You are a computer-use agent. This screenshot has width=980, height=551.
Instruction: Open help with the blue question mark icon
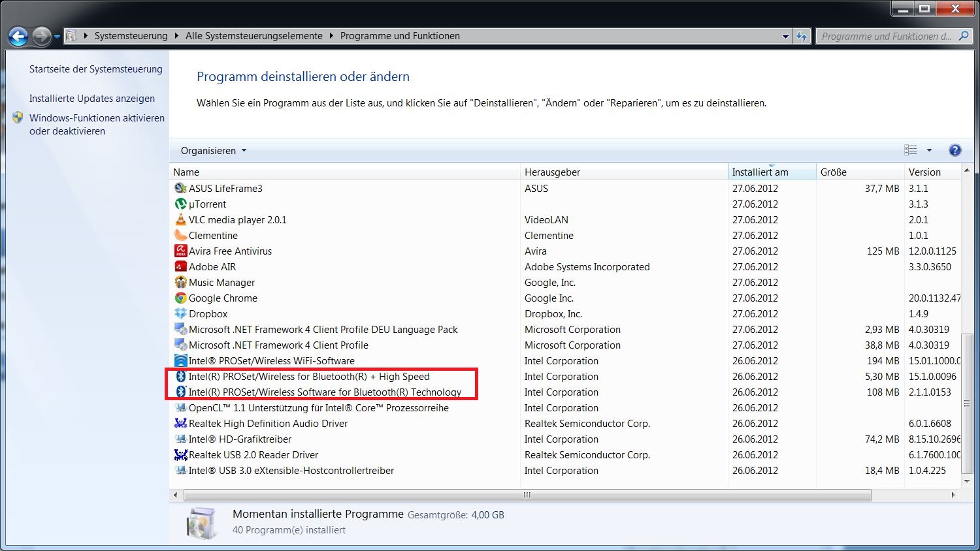[x=955, y=150]
